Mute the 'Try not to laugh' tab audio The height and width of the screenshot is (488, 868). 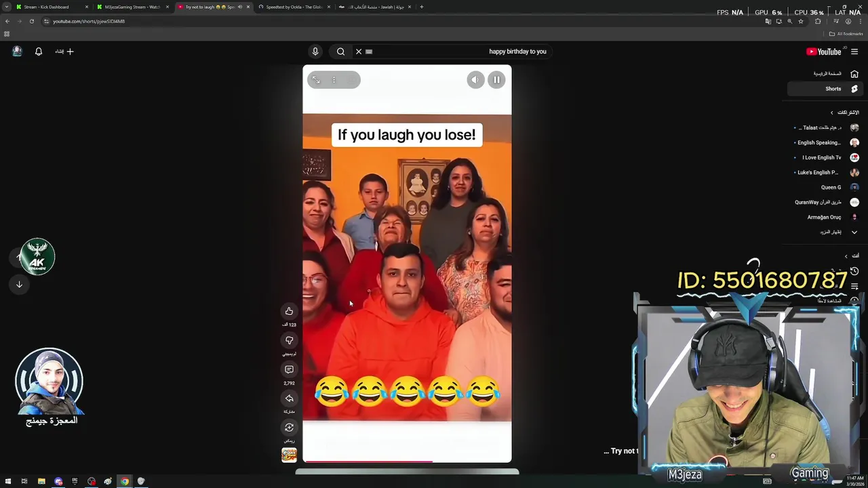[x=239, y=7]
